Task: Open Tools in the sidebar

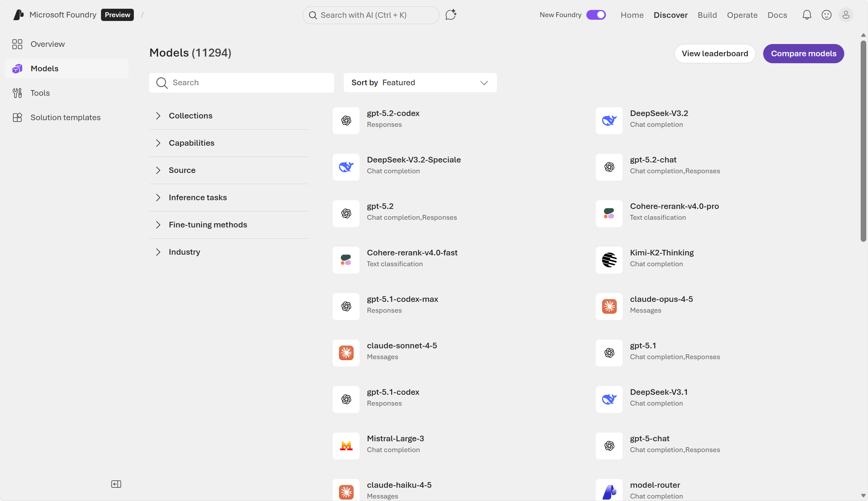Action: coord(67,93)
